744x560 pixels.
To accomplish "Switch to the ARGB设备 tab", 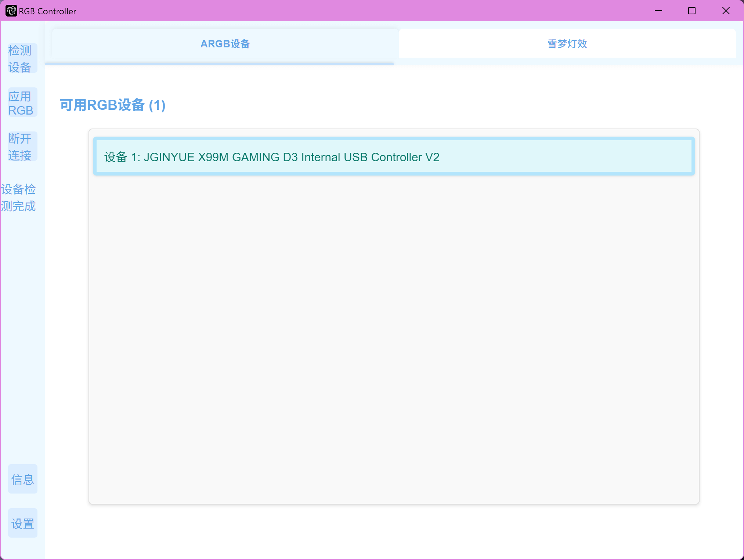I will point(225,44).
